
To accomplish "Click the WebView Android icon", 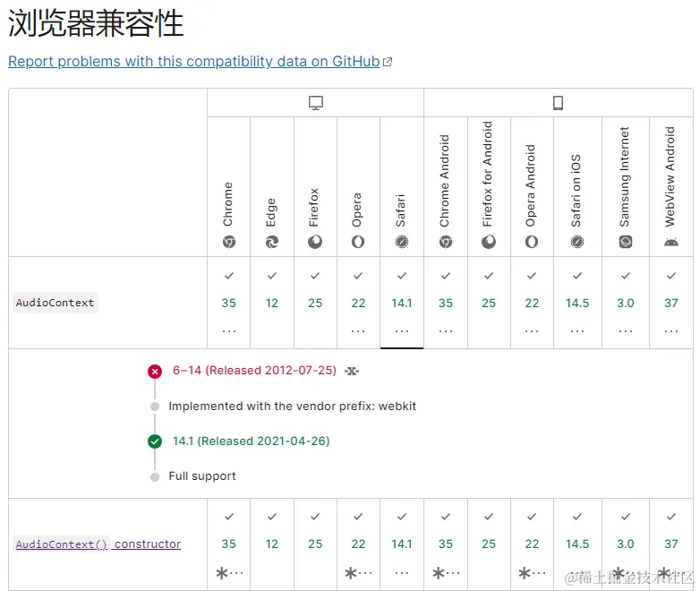I will 671,242.
